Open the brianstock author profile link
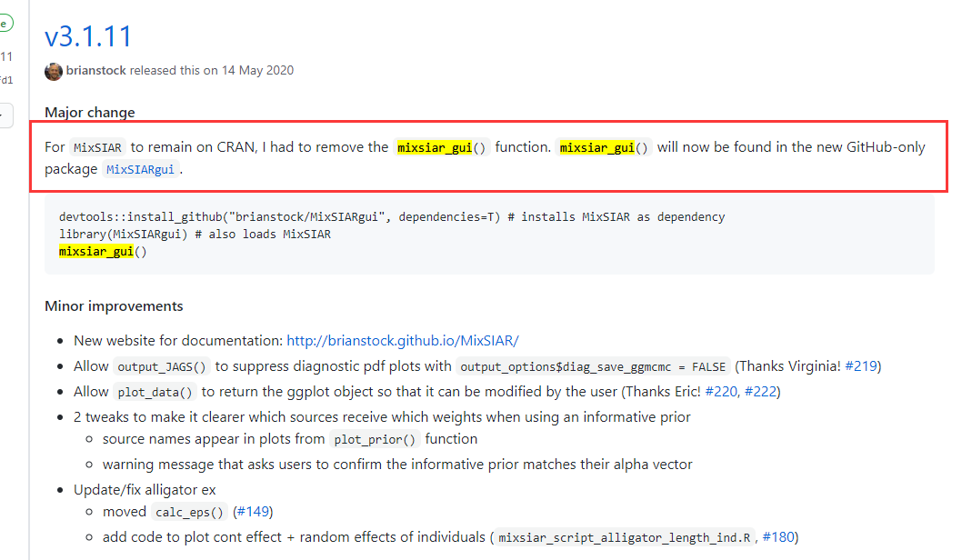962x560 pixels. point(95,71)
